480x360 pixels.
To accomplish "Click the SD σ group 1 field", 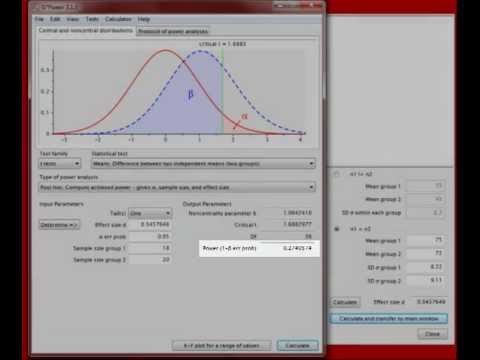I will click(x=426, y=267).
